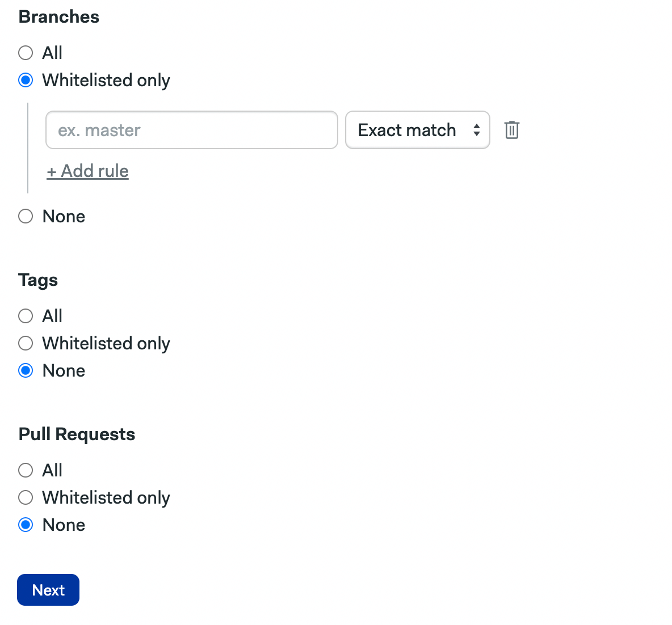Select All under Pull Requests
This screenshot has height=625, width=672.
(x=25, y=470)
